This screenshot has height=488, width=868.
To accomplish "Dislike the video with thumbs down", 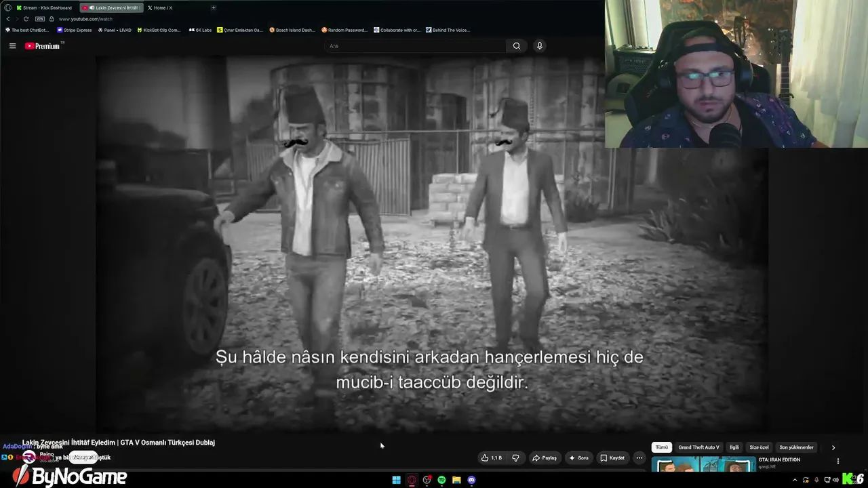I will [x=515, y=458].
